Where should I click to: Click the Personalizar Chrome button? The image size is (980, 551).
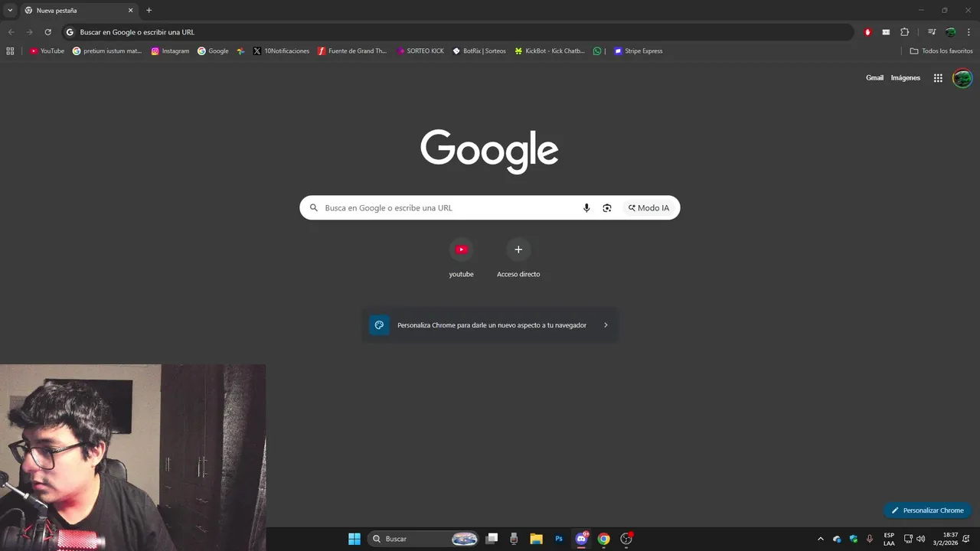coord(927,510)
